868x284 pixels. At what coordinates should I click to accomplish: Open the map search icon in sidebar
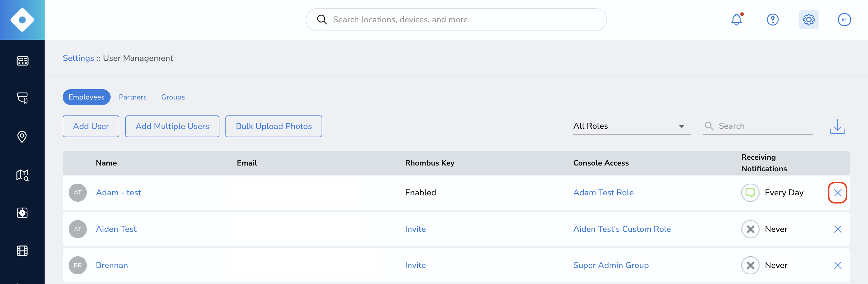22,175
